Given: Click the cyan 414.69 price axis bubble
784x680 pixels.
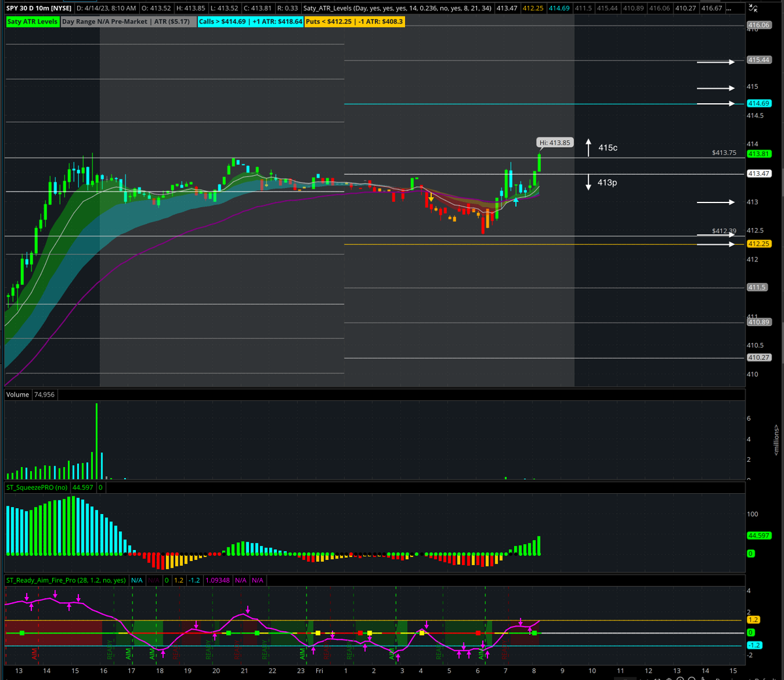Looking at the screenshot, I should [x=759, y=103].
